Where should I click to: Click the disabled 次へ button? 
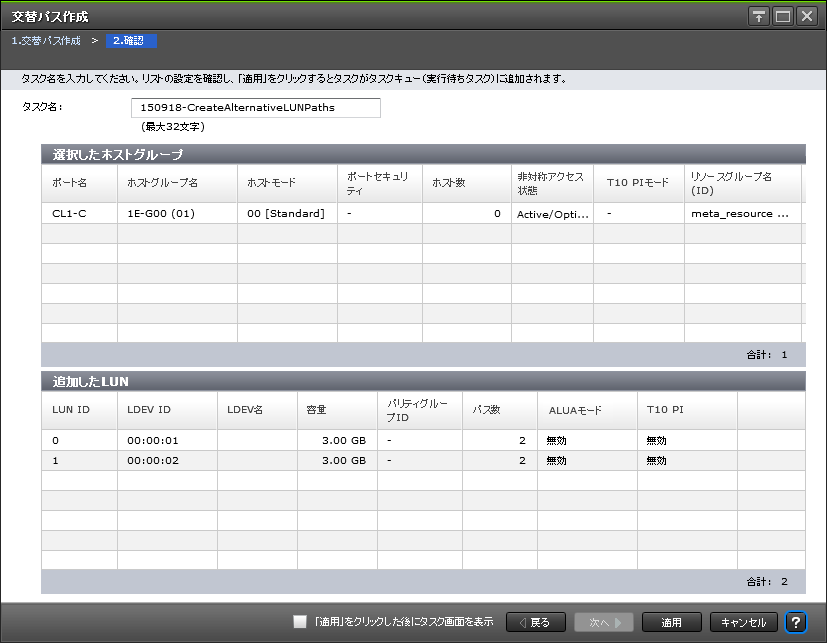[603, 622]
